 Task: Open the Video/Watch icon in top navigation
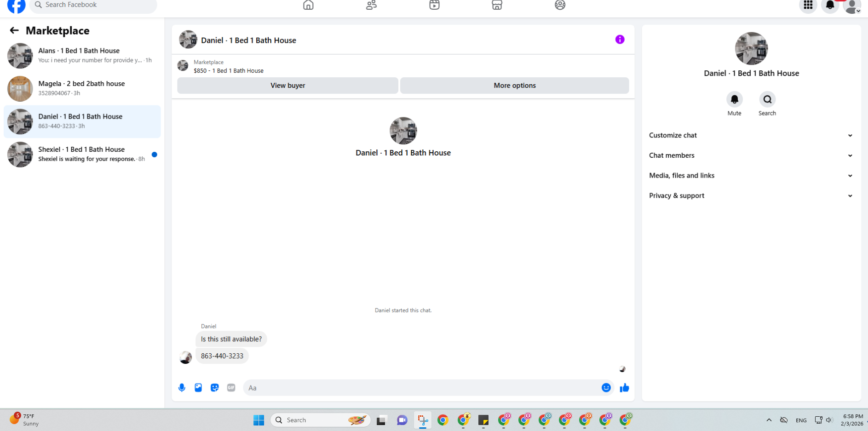pyautogui.click(x=434, y=5)
